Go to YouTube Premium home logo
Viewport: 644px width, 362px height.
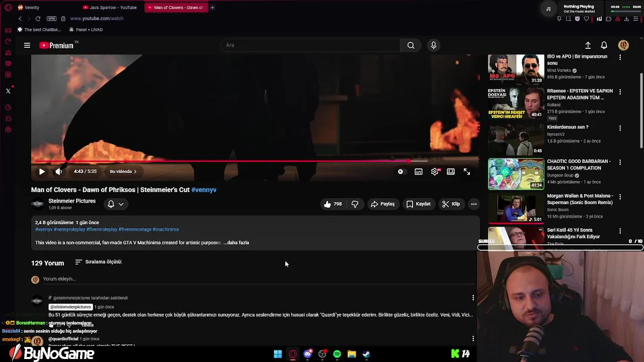(x=57, y=45)
